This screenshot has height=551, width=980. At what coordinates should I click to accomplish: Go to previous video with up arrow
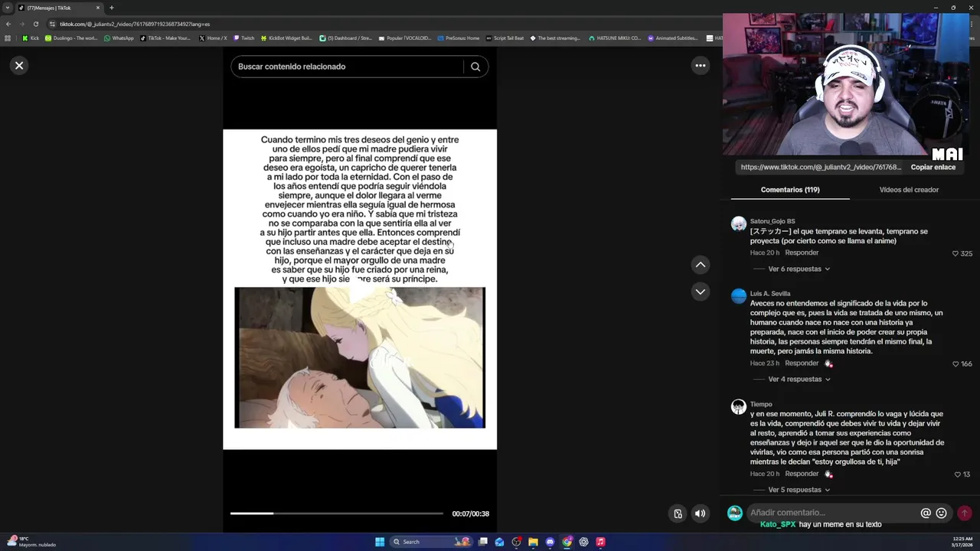point(700,265)
